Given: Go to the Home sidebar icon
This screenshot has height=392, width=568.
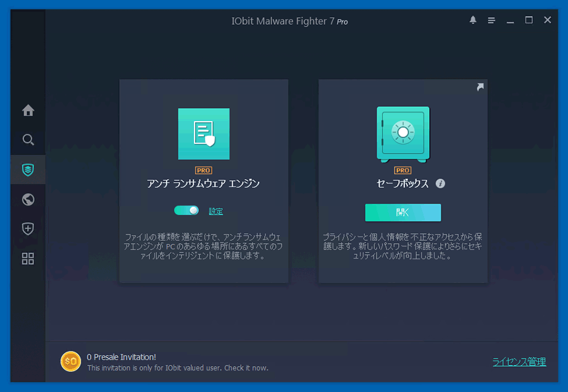Looking at the screenshot, I should (x=28, y=110).
